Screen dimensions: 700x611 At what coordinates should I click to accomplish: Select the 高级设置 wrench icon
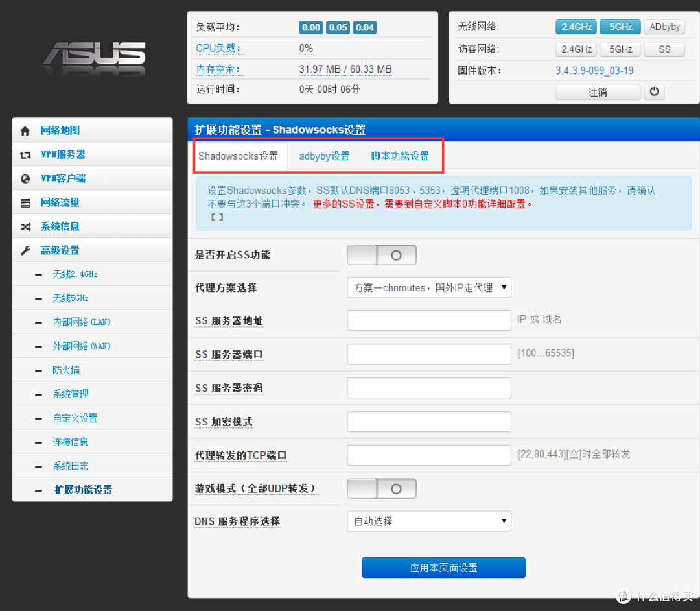pos(25,250)
